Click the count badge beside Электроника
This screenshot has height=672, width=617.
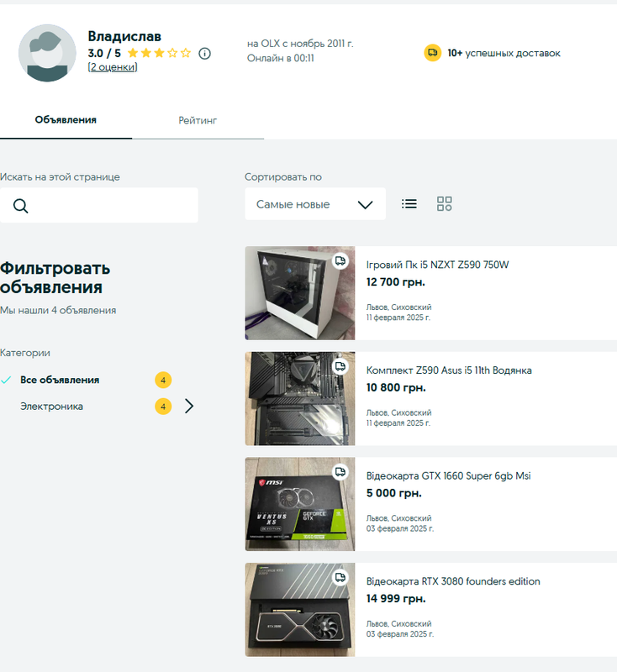163,407
